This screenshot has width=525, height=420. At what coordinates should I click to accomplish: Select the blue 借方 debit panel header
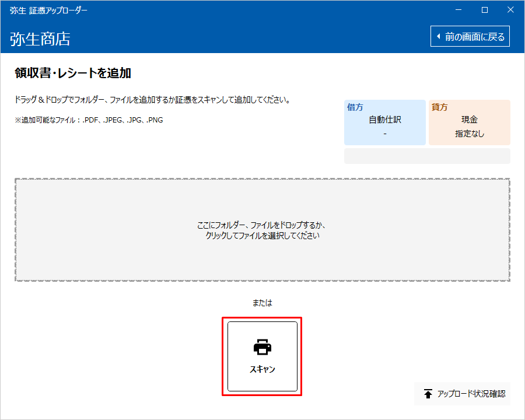[355, 107]
